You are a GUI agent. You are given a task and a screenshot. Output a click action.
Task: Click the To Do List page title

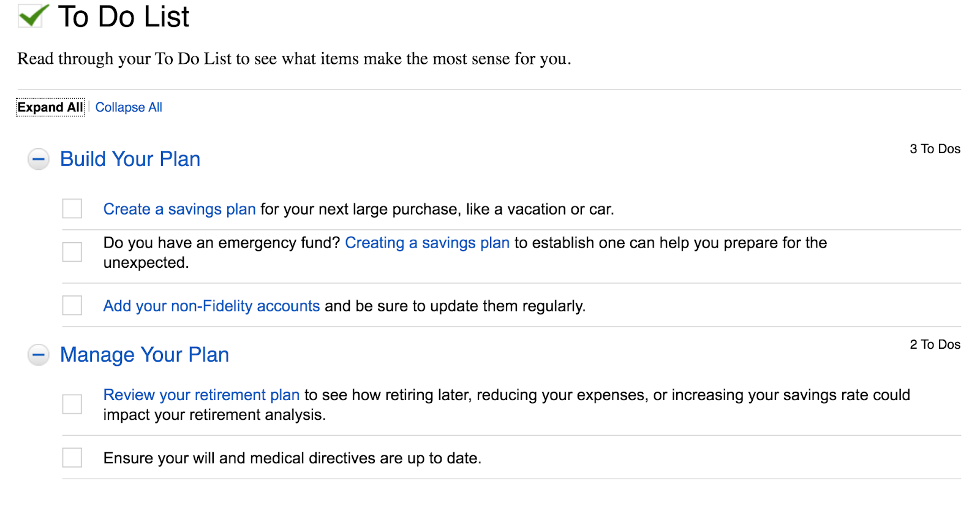(124, 17)
